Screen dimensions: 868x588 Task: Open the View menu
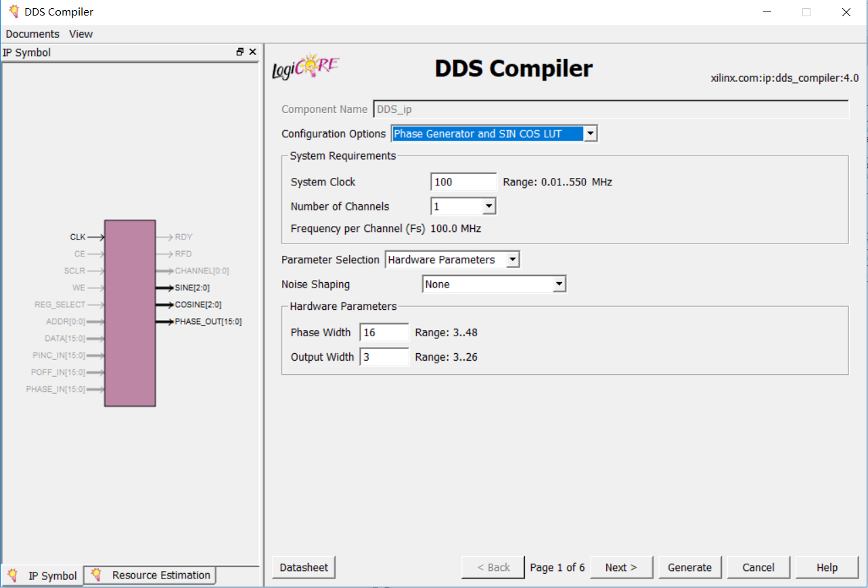click(x=81, y=34)
